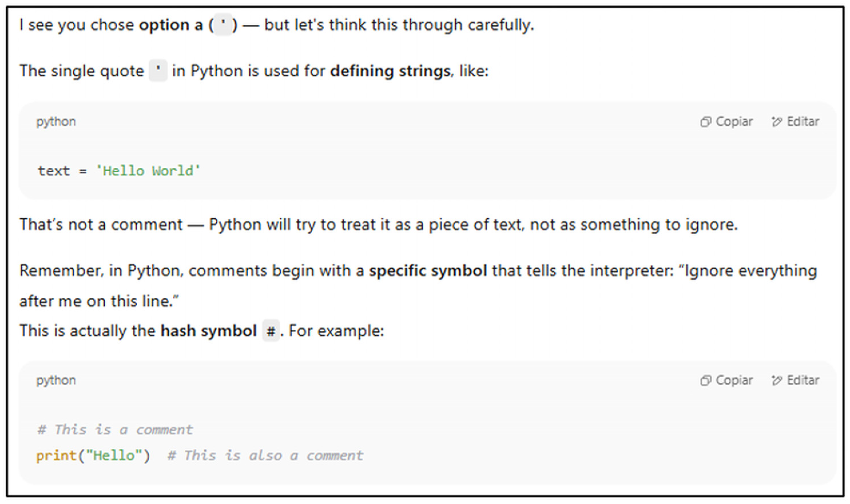Click the copy icon in the 'Hello World' code block
The width and height of the screenshot is (850, 504).
point(706,122)
